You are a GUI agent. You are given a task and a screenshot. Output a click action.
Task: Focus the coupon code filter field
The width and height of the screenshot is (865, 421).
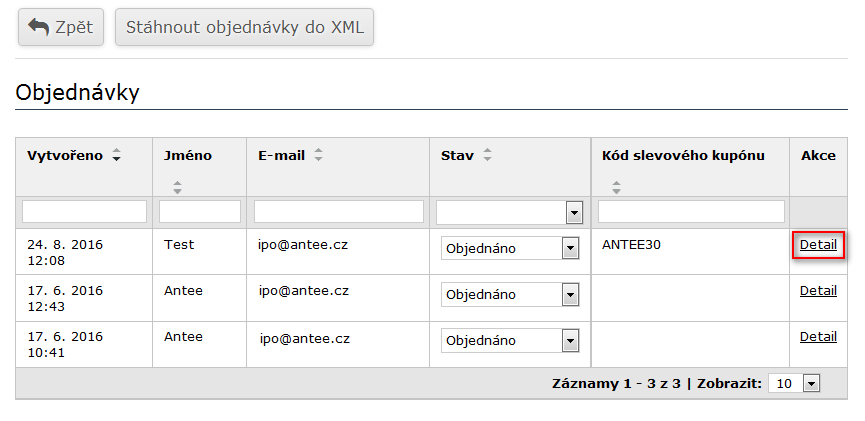pyautogui.click(x=691, y=212)
